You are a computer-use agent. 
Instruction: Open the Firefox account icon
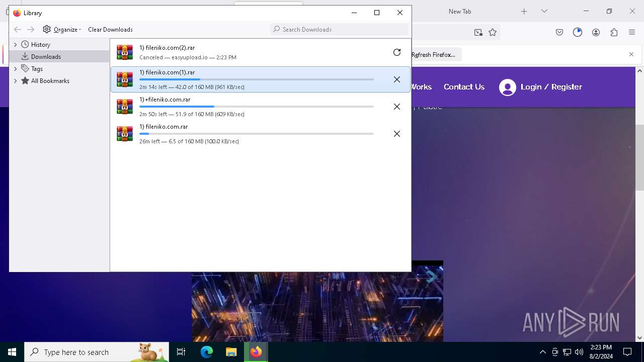click(x=596, y=32)
